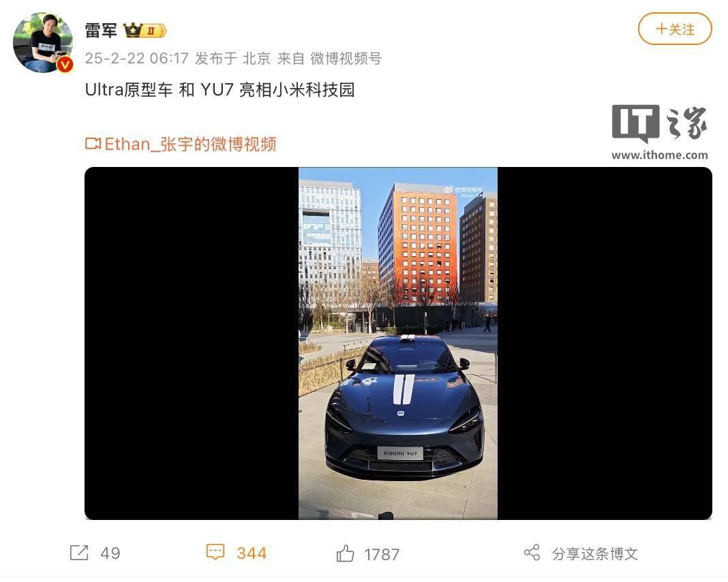Click the orange verified V badge
Image resolution: width=728 pixels, height=582 pixels.
tap(65, 65)
